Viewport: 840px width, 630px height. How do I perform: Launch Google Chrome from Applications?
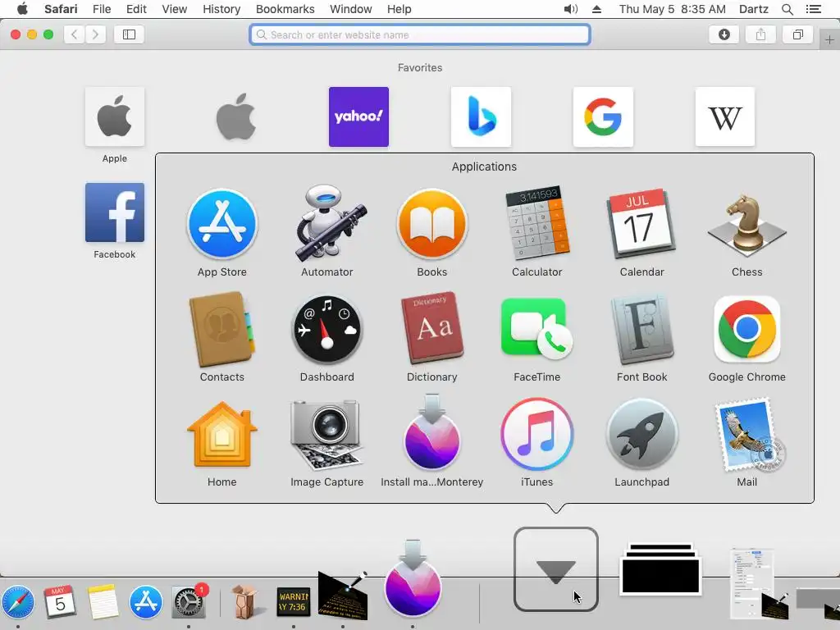[x=746, y=329]
